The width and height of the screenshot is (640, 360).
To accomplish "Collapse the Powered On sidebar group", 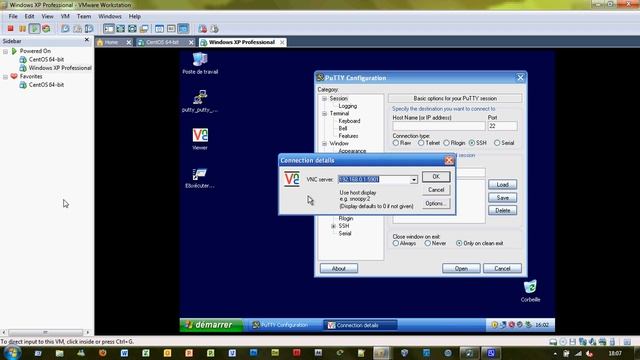I will [5, 51].
